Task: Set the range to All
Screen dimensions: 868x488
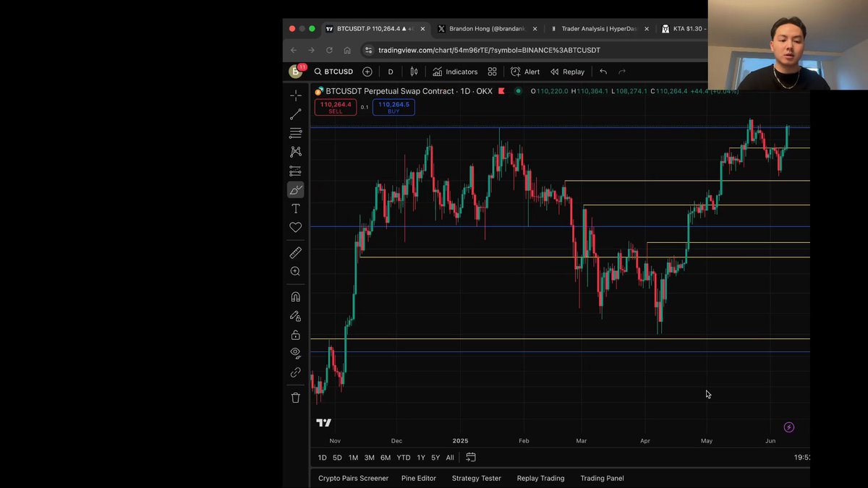Action: pyautogui.click(x=450, y=458)
